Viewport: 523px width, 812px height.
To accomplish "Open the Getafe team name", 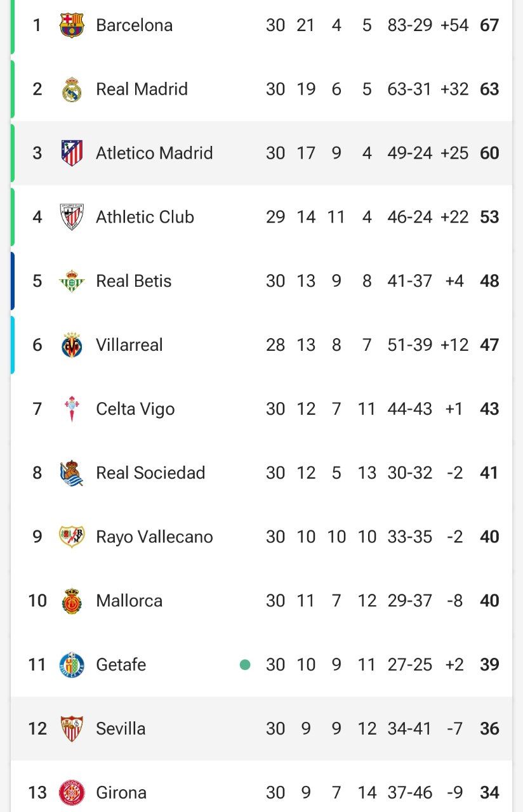I will coord(121,665).
